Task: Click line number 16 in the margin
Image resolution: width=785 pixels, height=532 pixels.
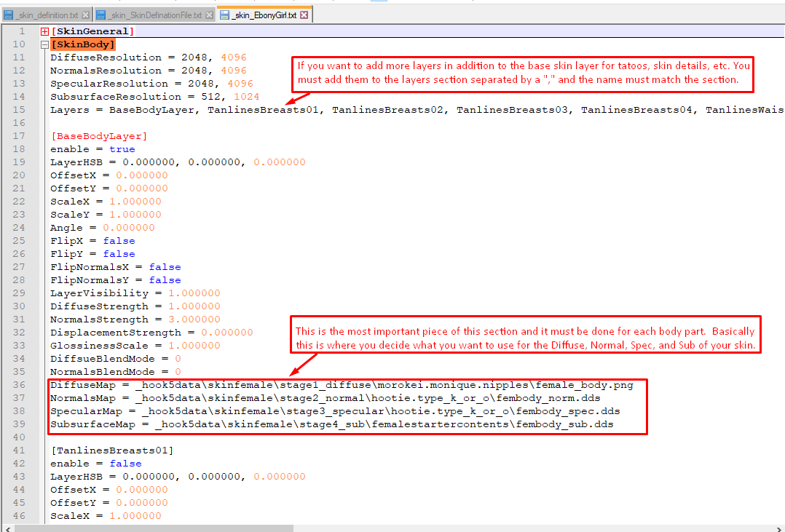Action: [19, 122]
